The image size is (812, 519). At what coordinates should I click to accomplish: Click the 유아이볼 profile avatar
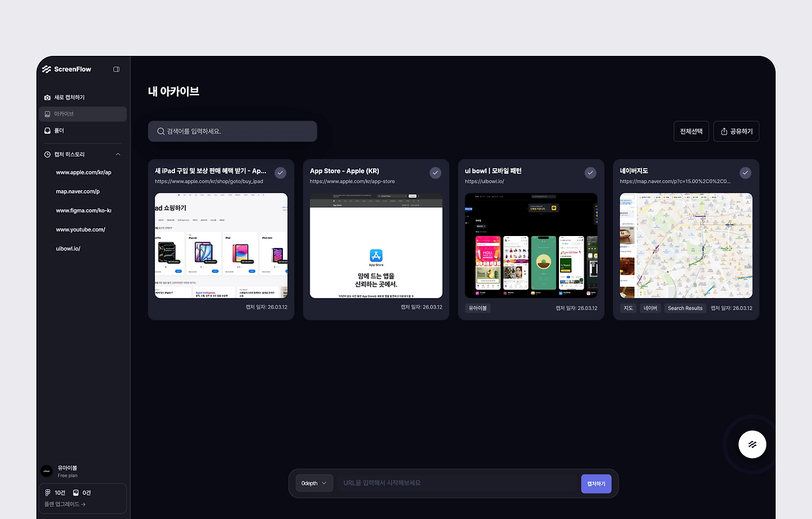(46, 471)
